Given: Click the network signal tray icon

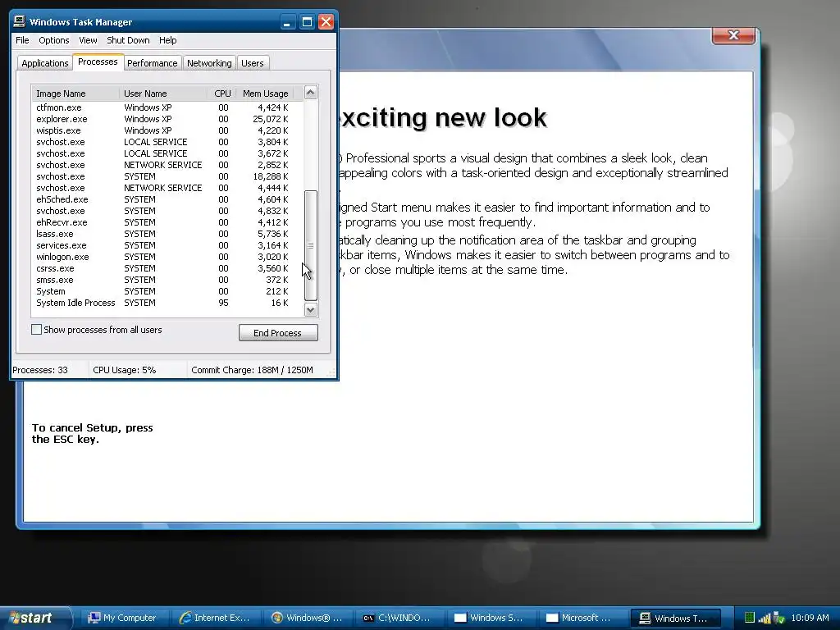Looking at the screenshot, I should pyautogui.click(x=765, y=619).
